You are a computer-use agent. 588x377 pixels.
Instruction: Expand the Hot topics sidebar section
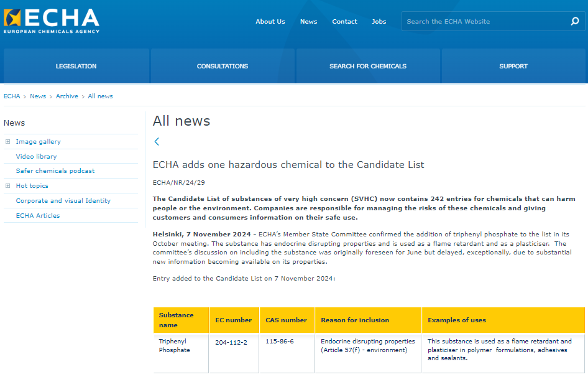point(8,186)
